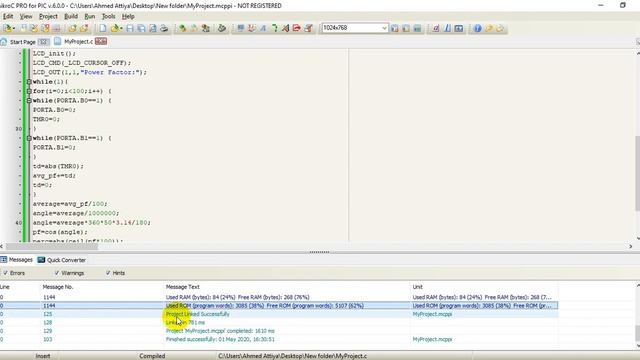The width and height of the screenshot is (640, 360).
Task: Click the editor horizontal scrollbar thumb
Action: (x=52, y=246)
